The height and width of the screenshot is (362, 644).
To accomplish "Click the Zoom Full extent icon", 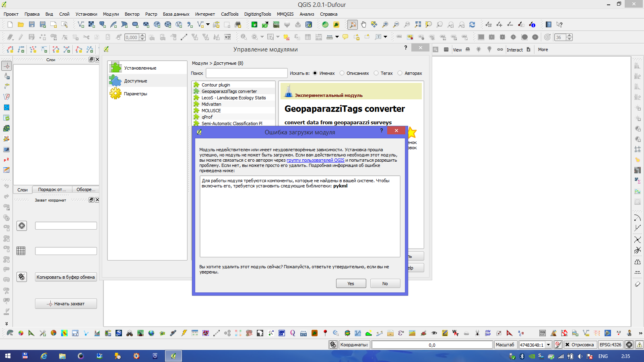I will [x=418, y=25].
